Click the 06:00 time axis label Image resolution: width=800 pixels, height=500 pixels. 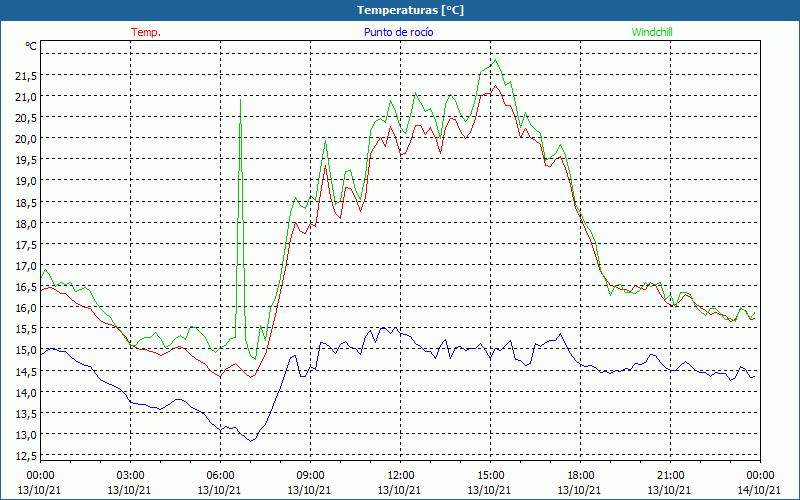(x=220, y=476)
